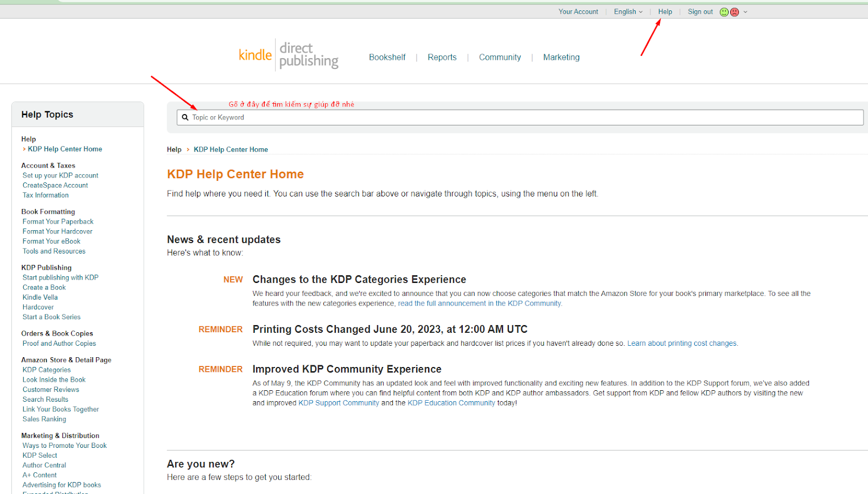
Task: Open the English language dropdown
Action: 628,11
